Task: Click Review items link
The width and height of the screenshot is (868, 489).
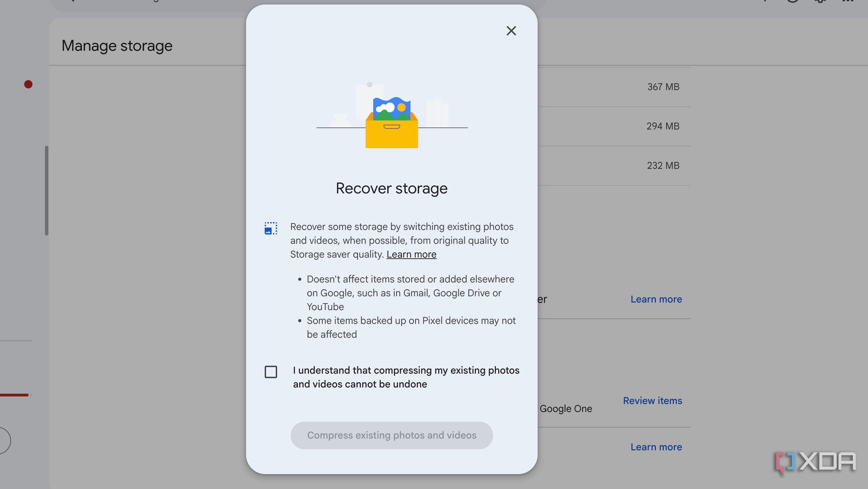Action: pyautogui.click(x=652, y=401)
